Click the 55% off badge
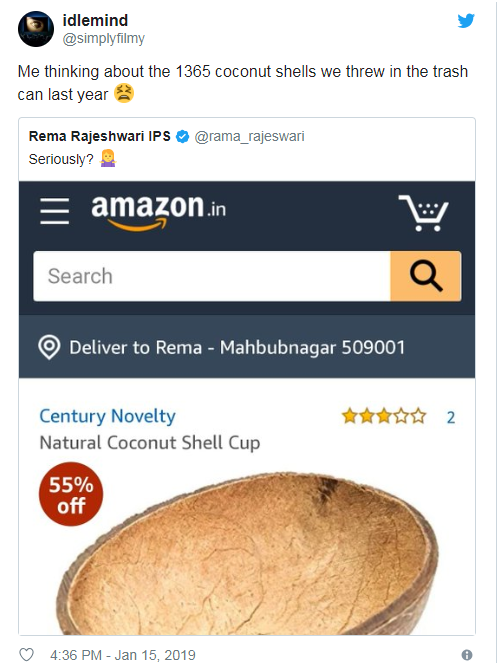 [71, 494]
